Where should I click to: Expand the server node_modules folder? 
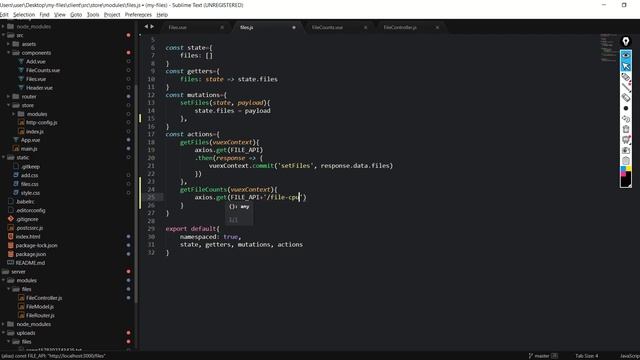(3, 324)
